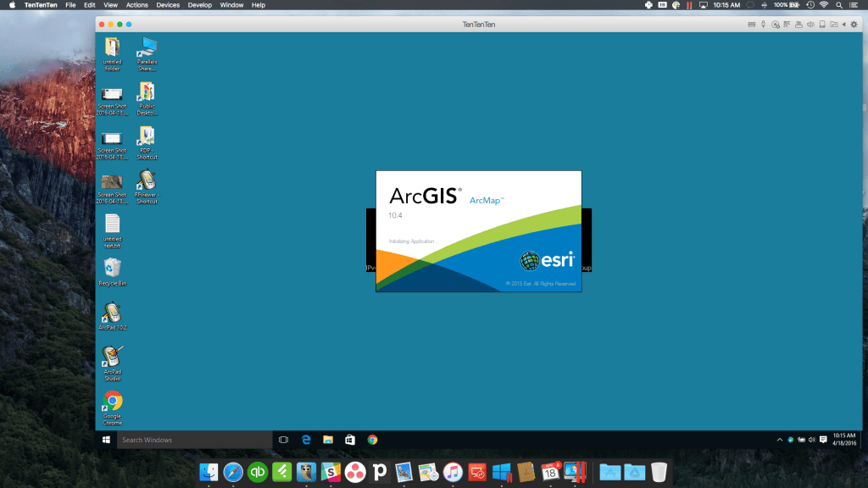868x488 pixels.
Task: Open Task View in Windows taskbar
Action: tap(283, 440)
